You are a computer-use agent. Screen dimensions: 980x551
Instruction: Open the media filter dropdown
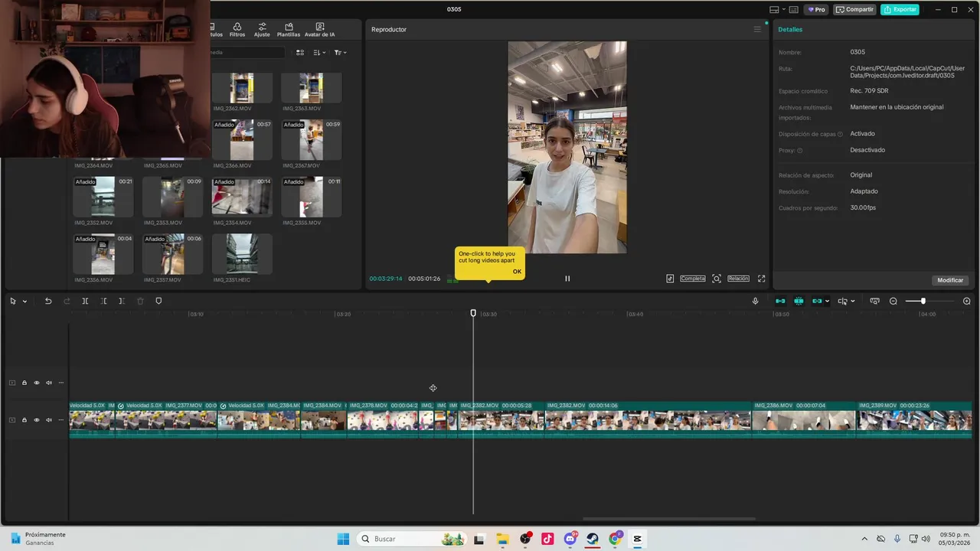[x=340, y=53]
